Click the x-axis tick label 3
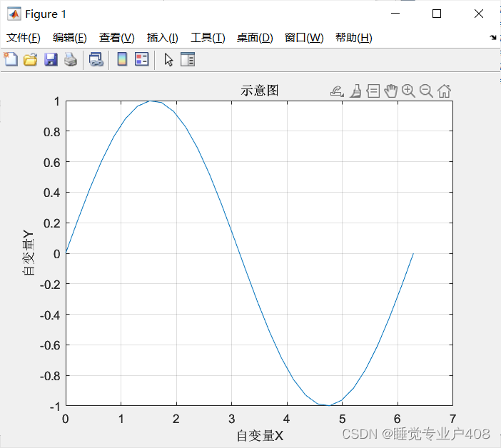501x448 pixels. click(232, 419)
